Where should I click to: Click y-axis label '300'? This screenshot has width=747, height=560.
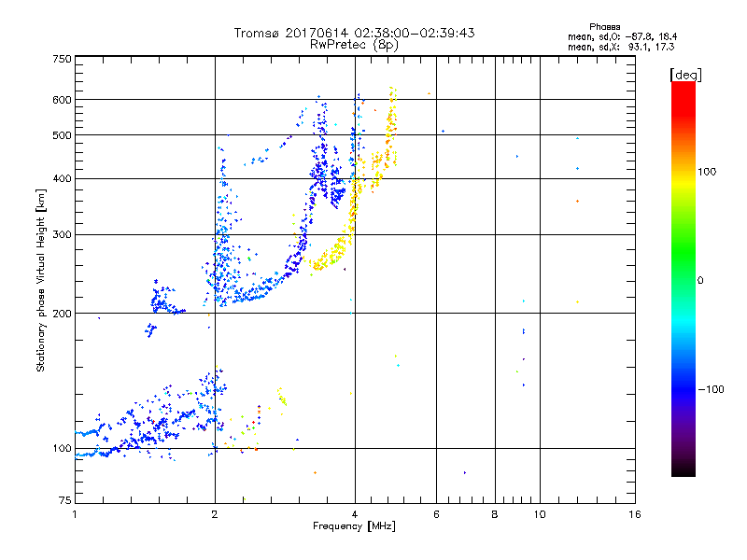tap(63, 235)
